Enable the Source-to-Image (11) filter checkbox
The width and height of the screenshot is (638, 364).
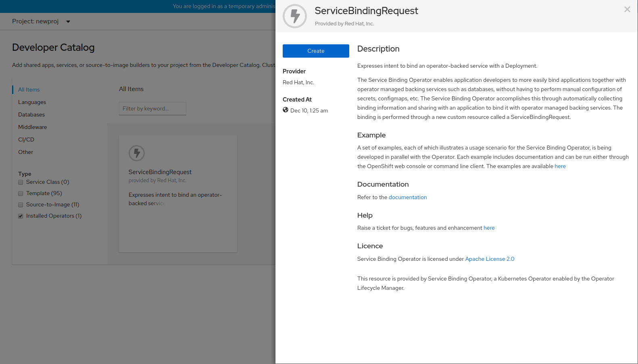21,205
